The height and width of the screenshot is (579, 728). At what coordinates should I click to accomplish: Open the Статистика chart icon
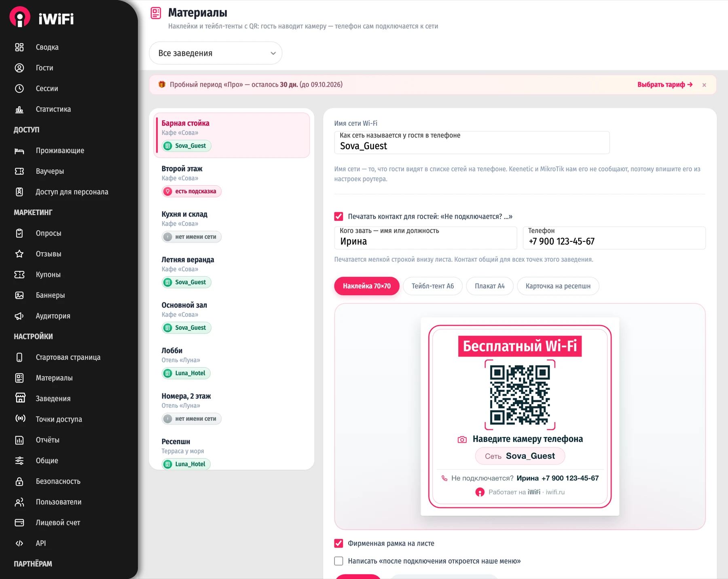tap(19, 109)
